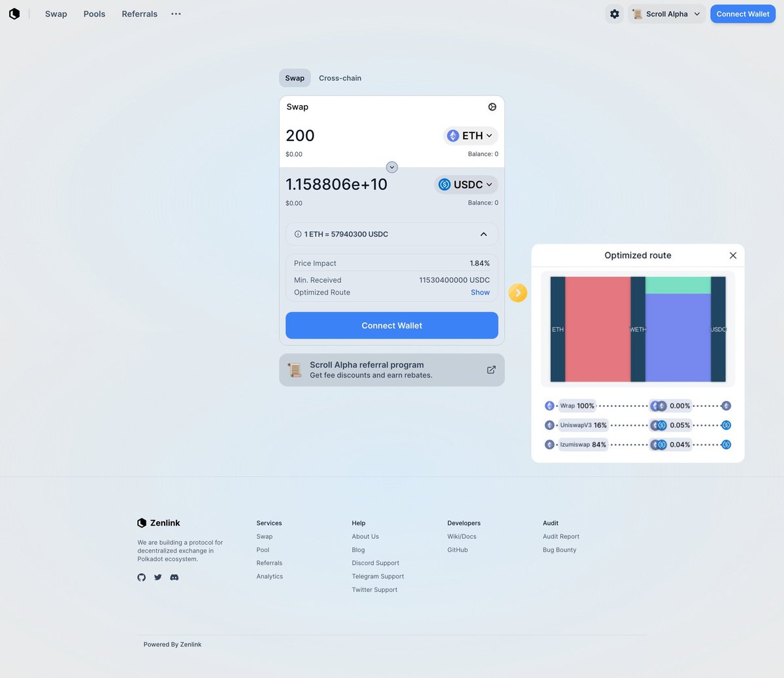Click the blue WETH-to-USDC band in the route chart
784x678 pixels.
coord(678,338)
